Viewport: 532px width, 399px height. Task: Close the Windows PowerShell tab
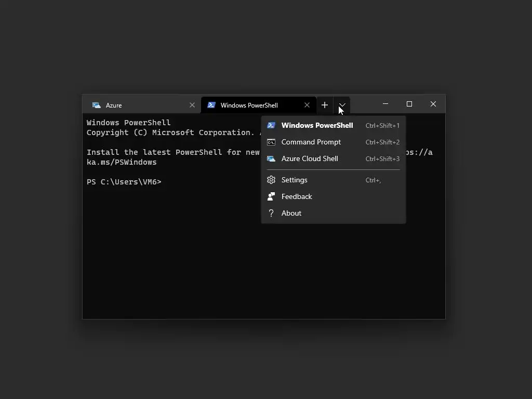(x=307, y=105)
